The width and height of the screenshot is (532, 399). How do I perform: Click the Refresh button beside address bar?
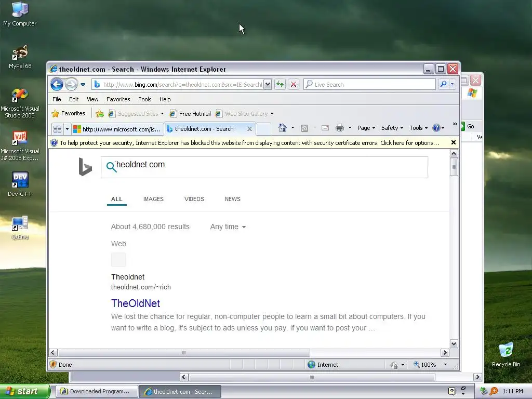280,84
